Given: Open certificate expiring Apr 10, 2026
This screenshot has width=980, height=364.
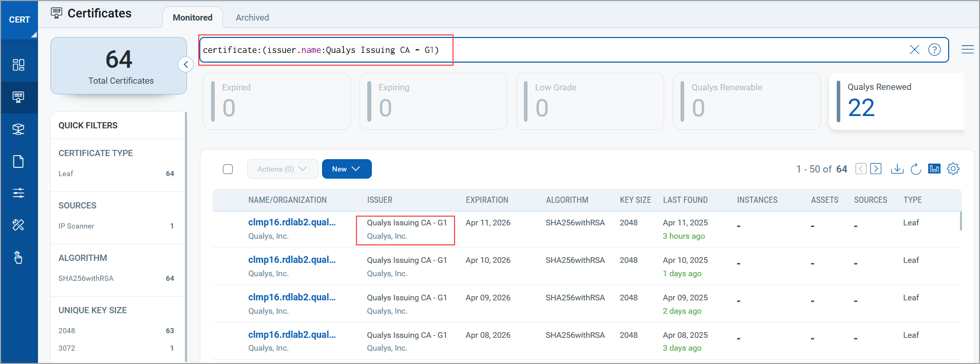Looking at the screenshot, I should [x=292, y=260].
